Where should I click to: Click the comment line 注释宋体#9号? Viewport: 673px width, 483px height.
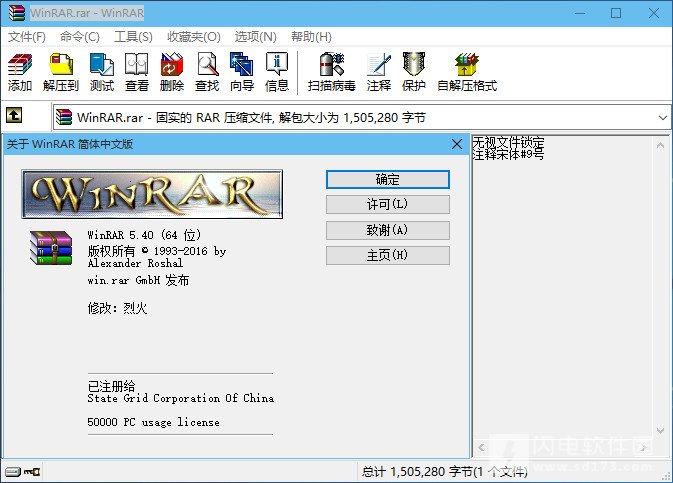[x=508, y=154]
